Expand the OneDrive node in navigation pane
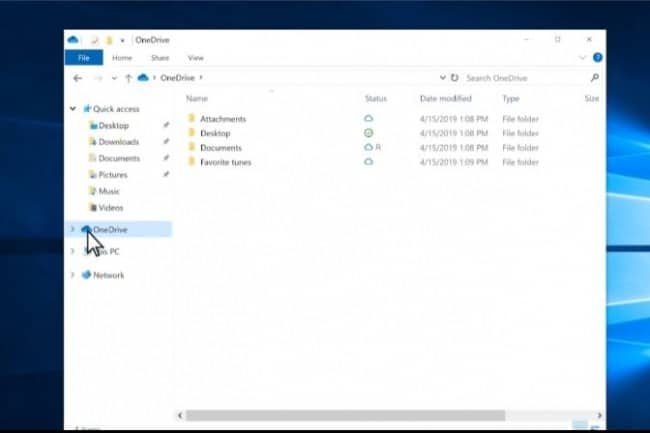The height and width of the screenshot is (433, 650). point(72,230)
